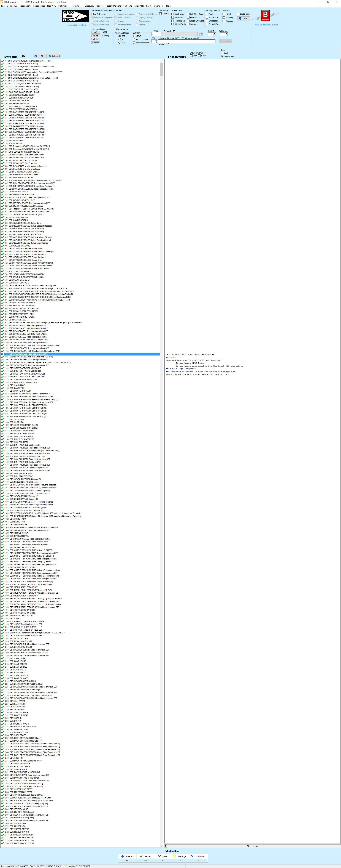Enable the Single Step checkbox
This screenshot has width=341, height=868.
[x=238, y=14]
